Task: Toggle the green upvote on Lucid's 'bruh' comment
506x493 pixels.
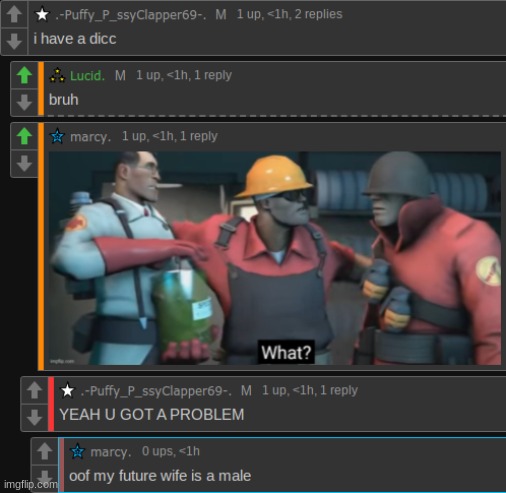Action: tap(24, 75)
